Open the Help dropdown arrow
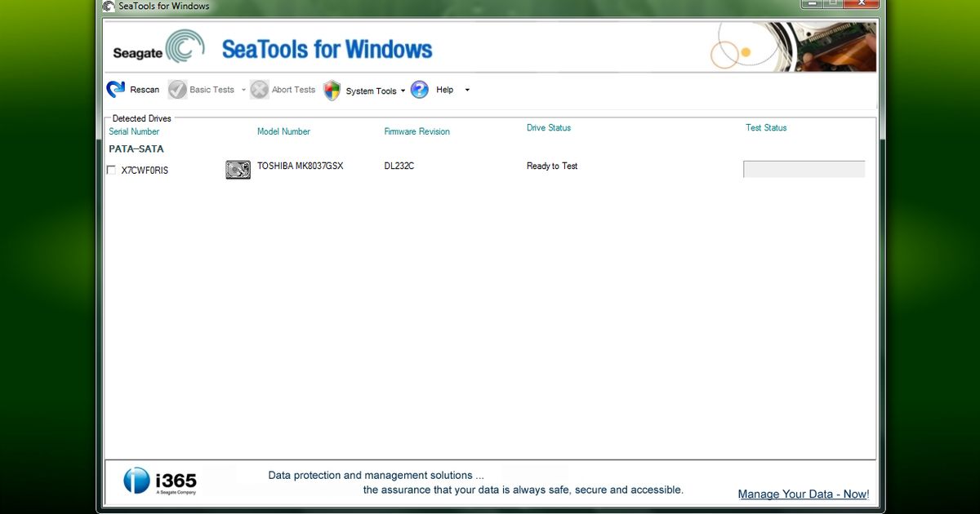 (x=466, y=90)
